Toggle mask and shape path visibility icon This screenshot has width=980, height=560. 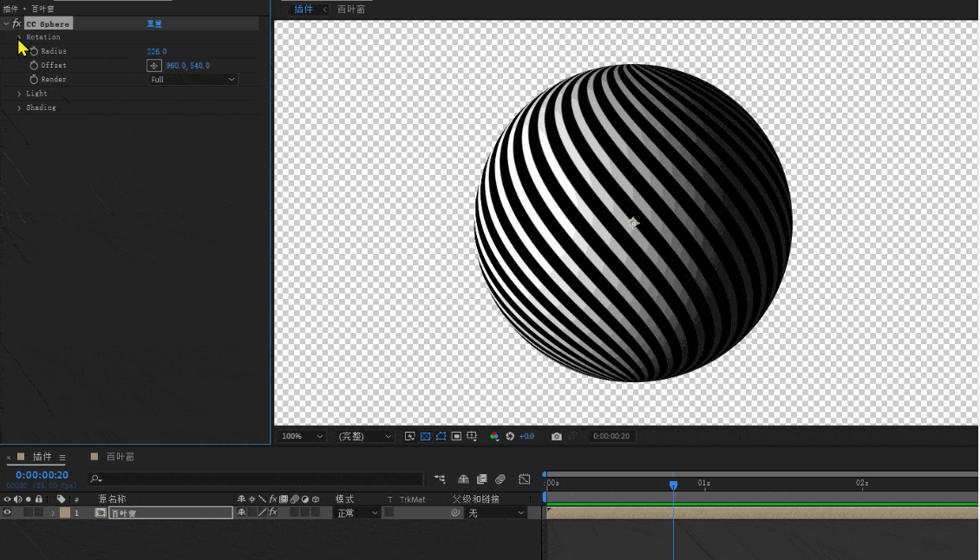[441, 436]
